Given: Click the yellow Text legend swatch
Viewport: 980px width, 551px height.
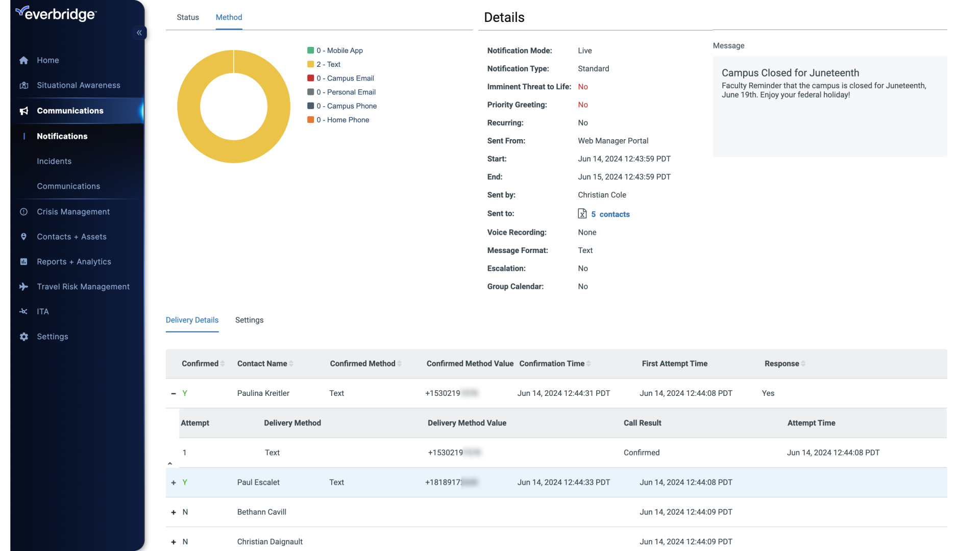Looking at the screenshot, I should pos(311,64).
